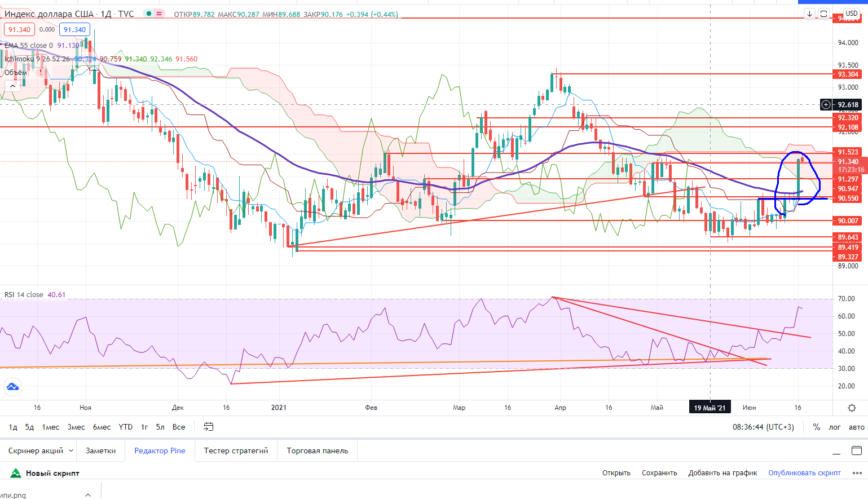Select the 3мес time range
Viewport: 868px width, 499px height.
[x=76, y=427]
